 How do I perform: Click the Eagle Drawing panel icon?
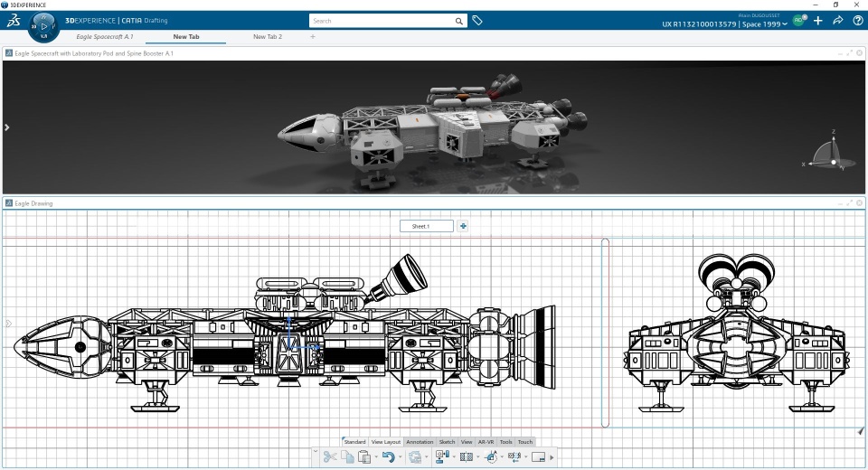(x=8, y=203)
